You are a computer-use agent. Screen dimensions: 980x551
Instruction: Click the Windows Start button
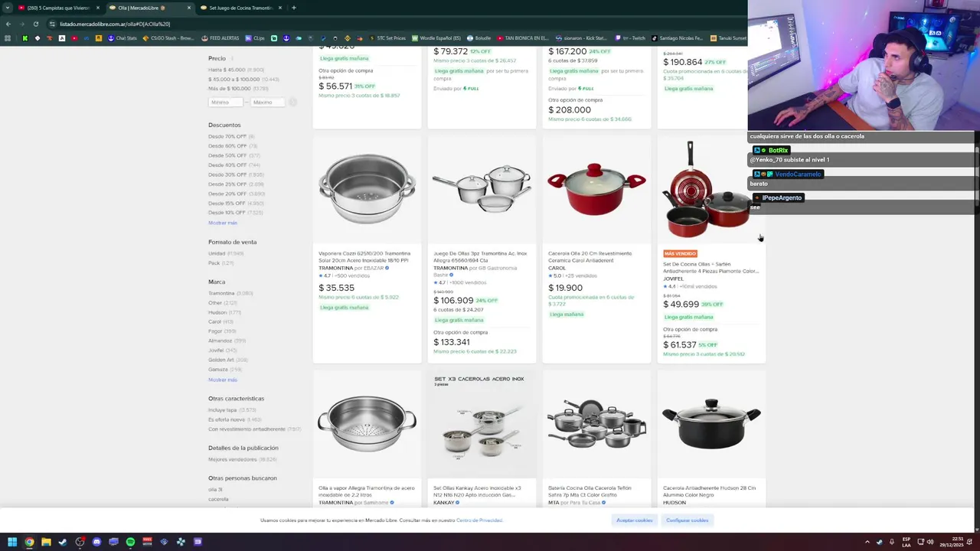(12, 542)
